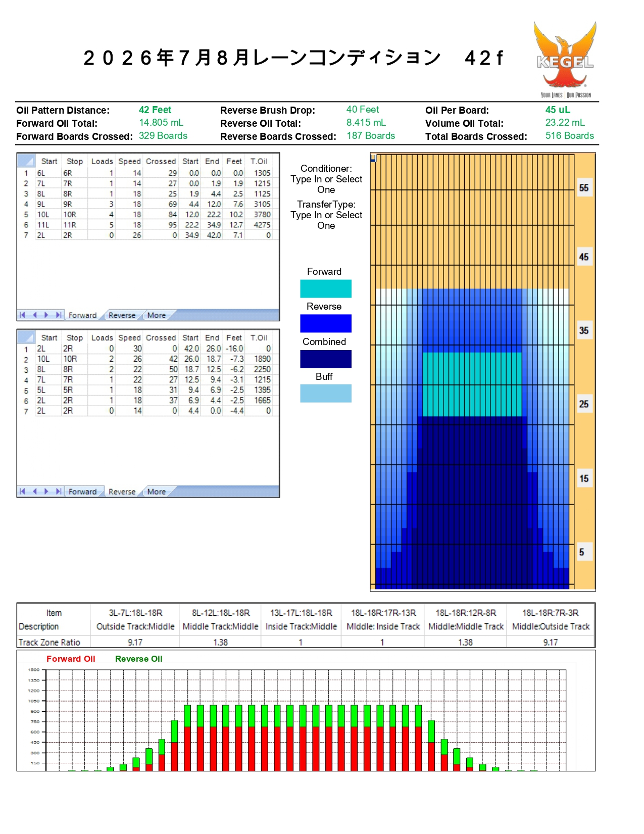Image resolution: width=644 pixels, height=834 pixels.
Task: Go to first sheet in forward table navigation
Action: click(22, 315)
